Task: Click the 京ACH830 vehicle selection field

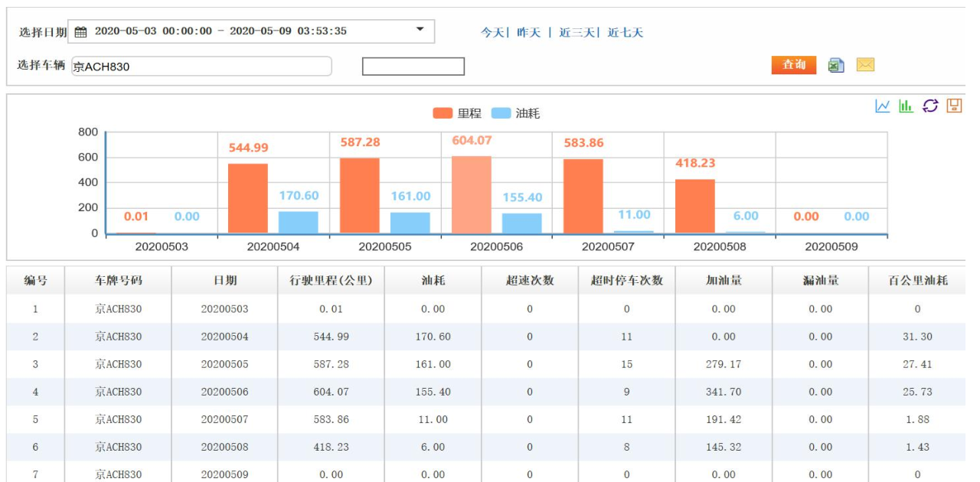Action: (x=201, y=67)
